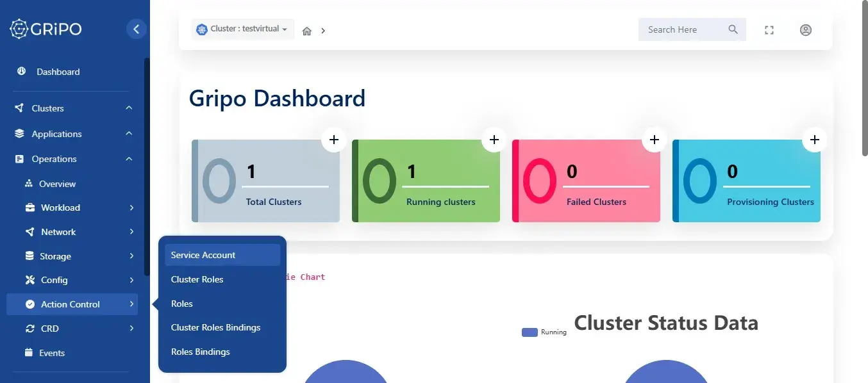Click the Operations sidebar label
Image resolution: width=868 pixels, height=383 pixels.
54,159
